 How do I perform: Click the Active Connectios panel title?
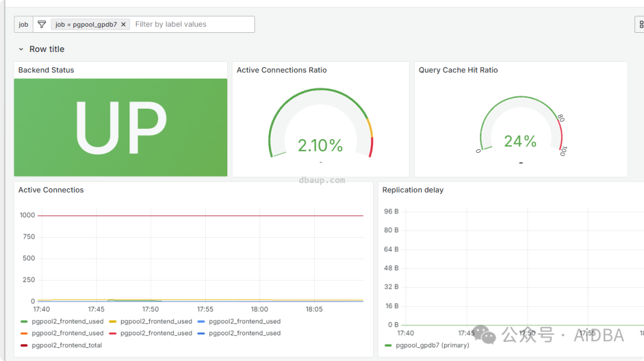coord(51,190)
